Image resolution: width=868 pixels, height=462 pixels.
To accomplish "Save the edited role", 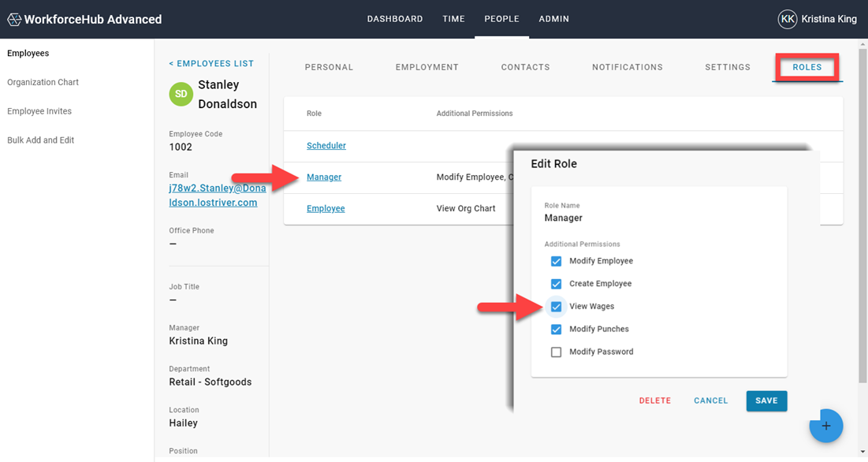I will [766, 401].
